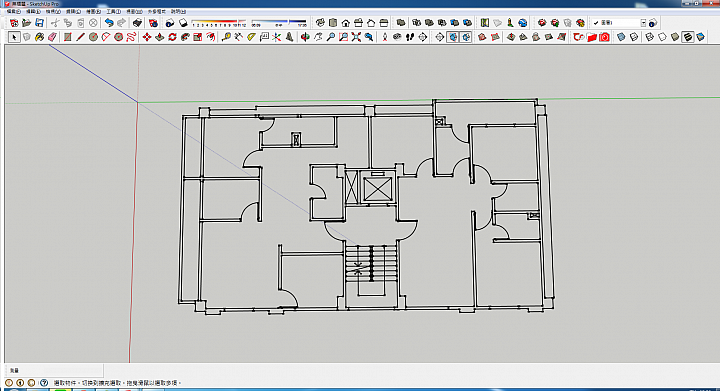Toggle X-Ray face style
The width and height of the screenshot is (720, 391).
click(x=621, y=37)
